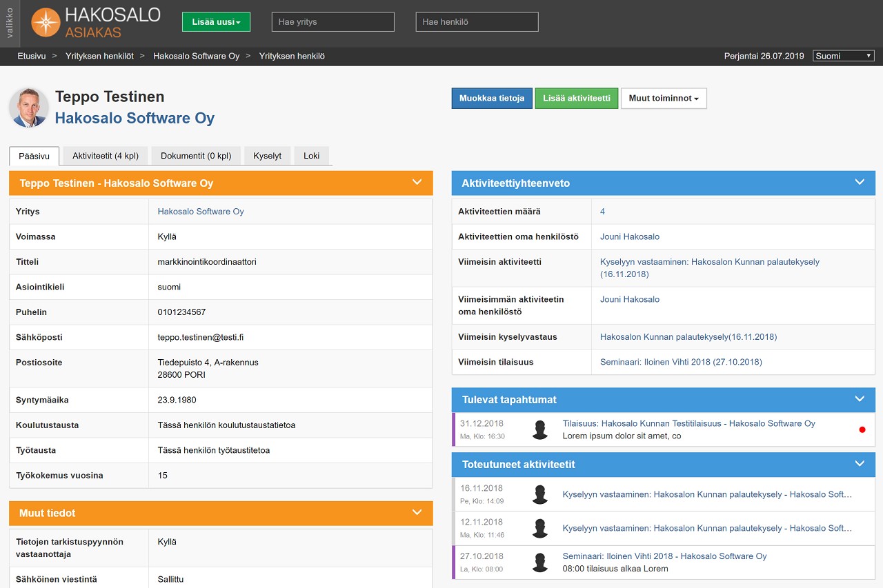Click the date Perjantai 26.07.2019

tap(764, 56)
